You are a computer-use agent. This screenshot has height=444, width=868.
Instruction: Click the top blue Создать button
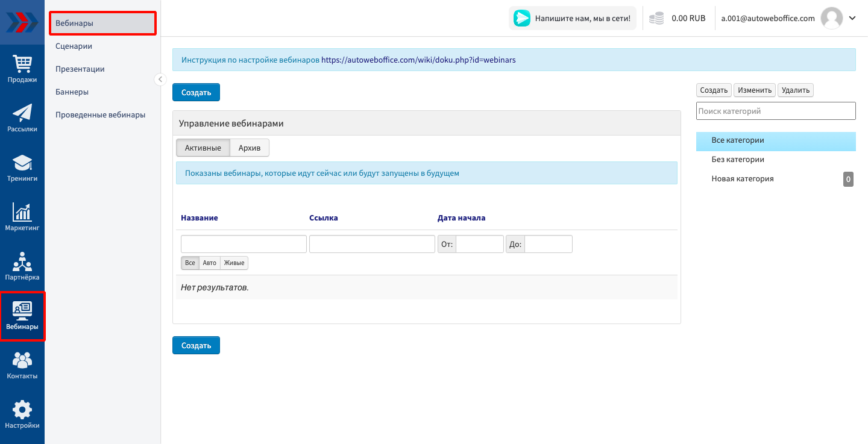point(196,93)
